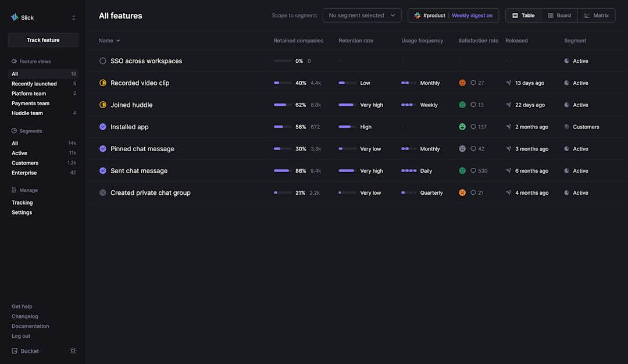This screenshot has height=364, width=628.
Task: Click the Segments pie-chart icon
Action: tap(13, 131)
